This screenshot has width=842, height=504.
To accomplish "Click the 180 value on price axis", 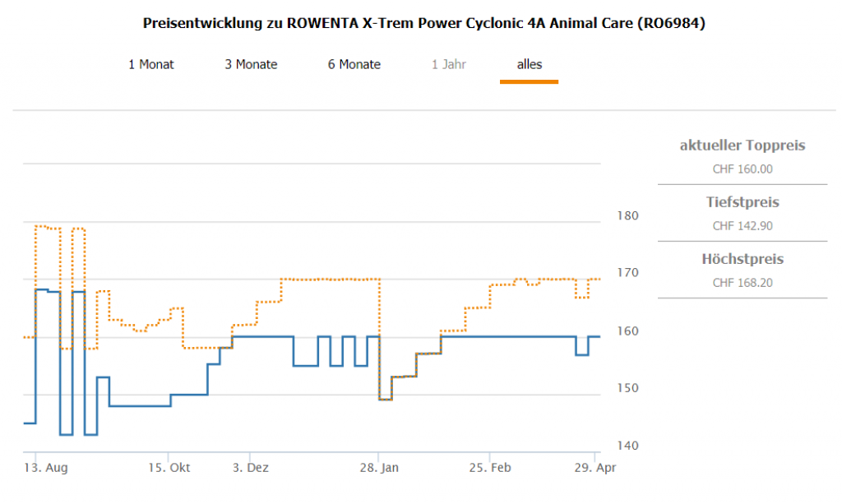I will [627, 216].
